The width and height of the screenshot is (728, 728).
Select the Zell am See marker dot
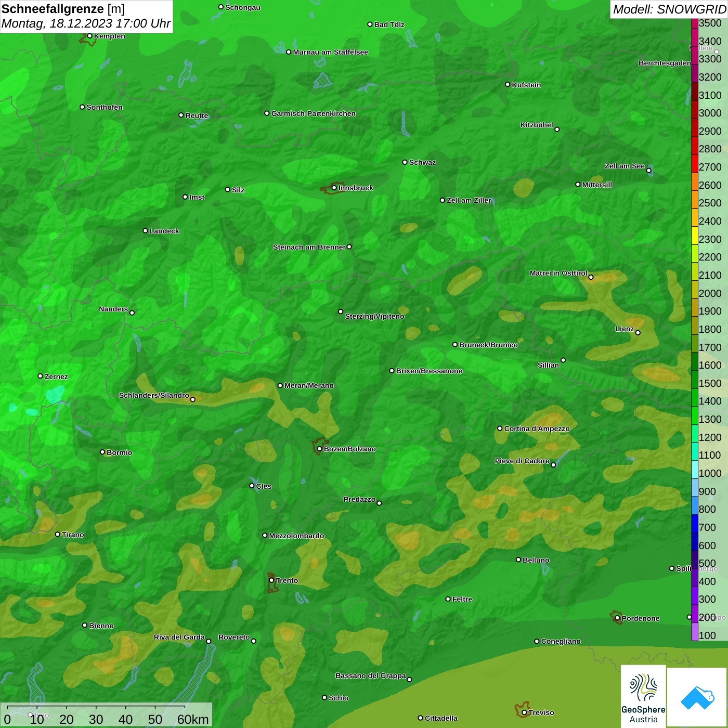click(x=648, y=171)
